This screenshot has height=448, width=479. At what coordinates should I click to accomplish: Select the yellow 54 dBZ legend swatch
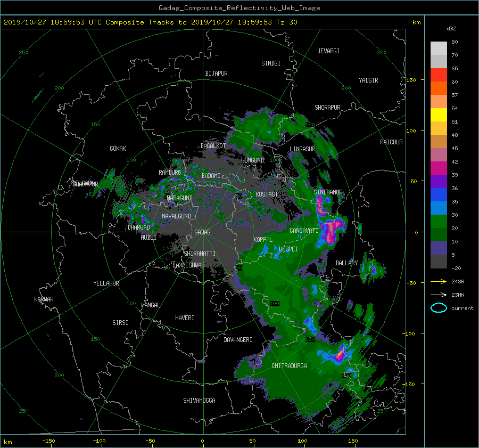point(439,115)
